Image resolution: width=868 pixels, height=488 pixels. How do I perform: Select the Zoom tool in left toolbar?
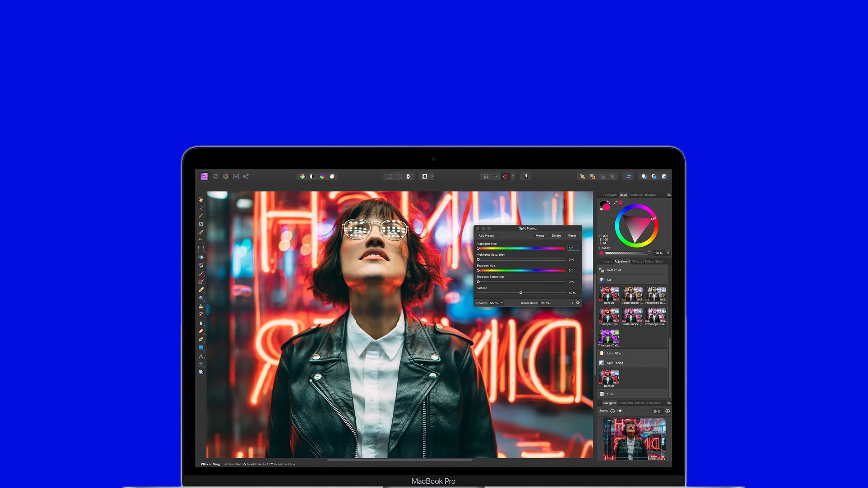click(201, 372)
